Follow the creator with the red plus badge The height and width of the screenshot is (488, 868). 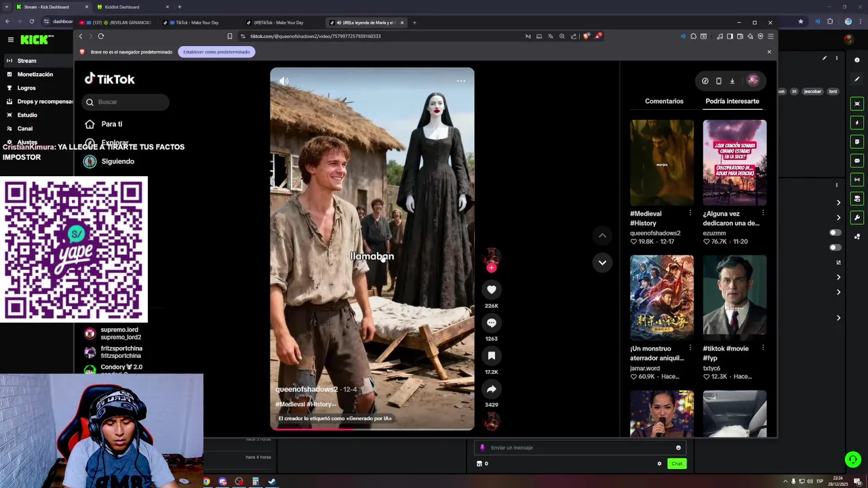(x=492, y=268)
